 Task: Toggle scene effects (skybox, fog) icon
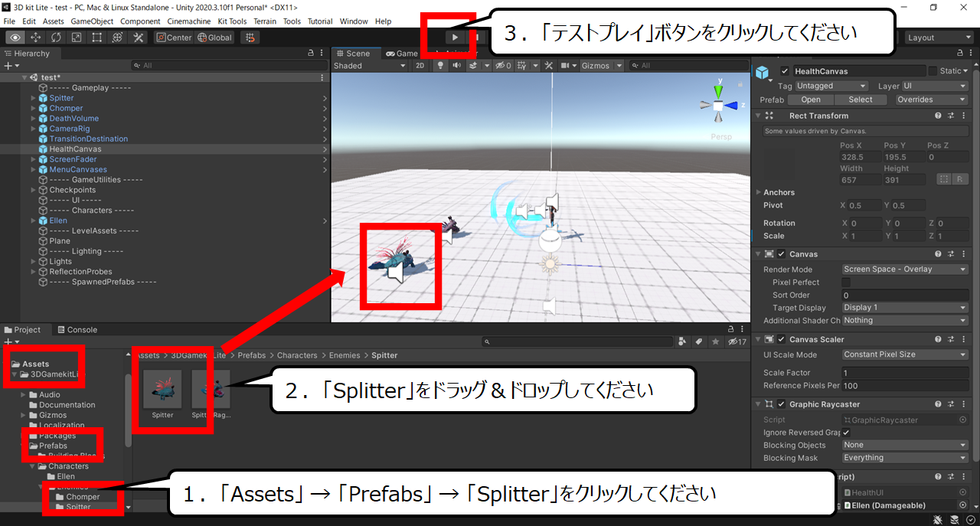(473, 66)
